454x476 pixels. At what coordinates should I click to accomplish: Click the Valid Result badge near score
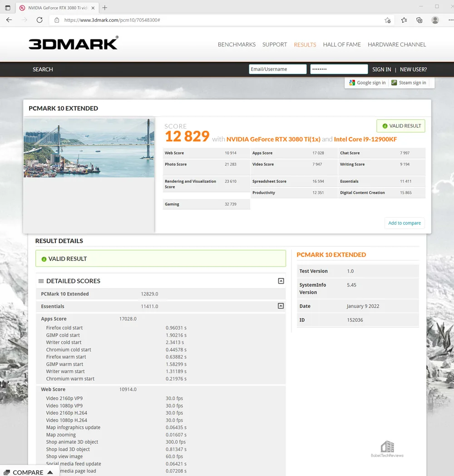[x=401, y=126]
